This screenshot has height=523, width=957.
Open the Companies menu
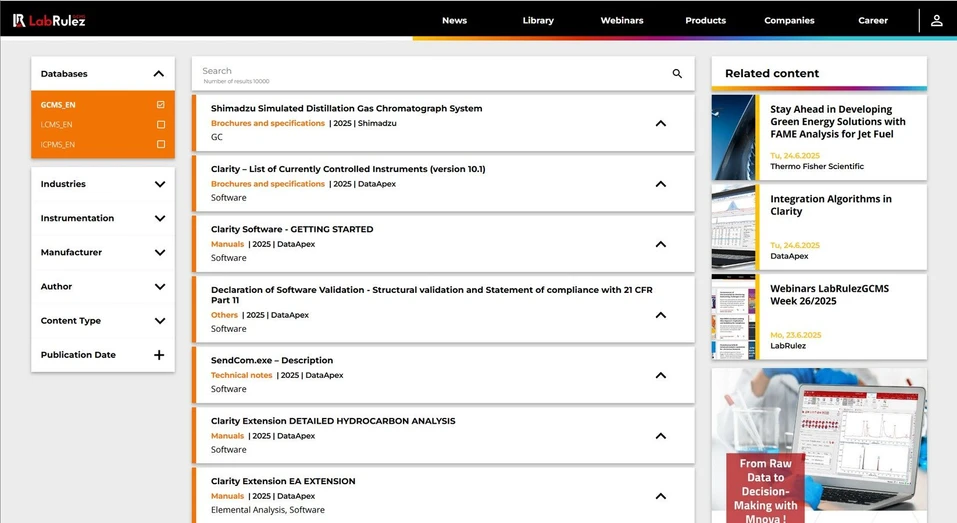789,20
